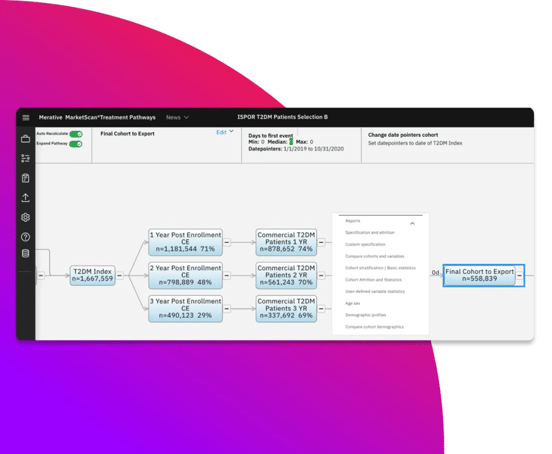The height and width of the screenshot is (454, 552).
Task: Collapse the 3 Year Post Enrollment node
Action: click(x=227, y=309)
